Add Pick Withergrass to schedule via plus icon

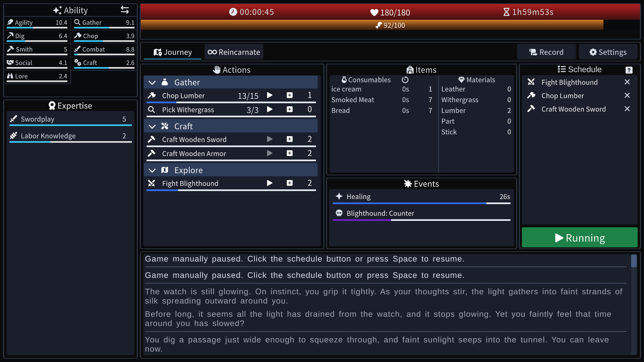(290, 110)
